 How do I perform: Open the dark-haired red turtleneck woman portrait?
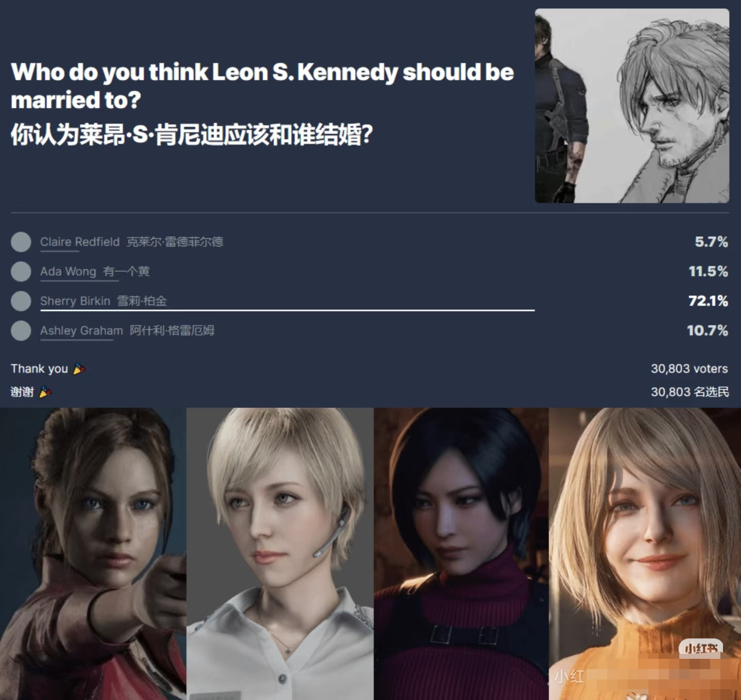[461, 554]
